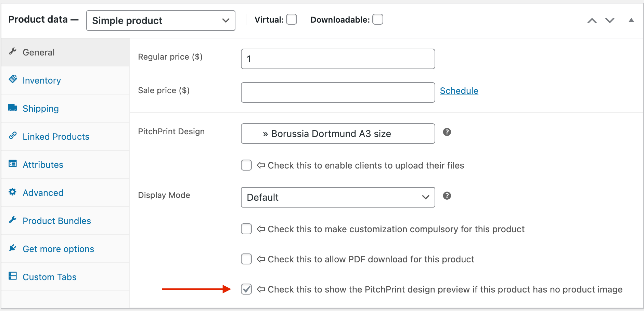Open the Simple product type dropdown
This screenshot has width=644, height=311.
161,21
